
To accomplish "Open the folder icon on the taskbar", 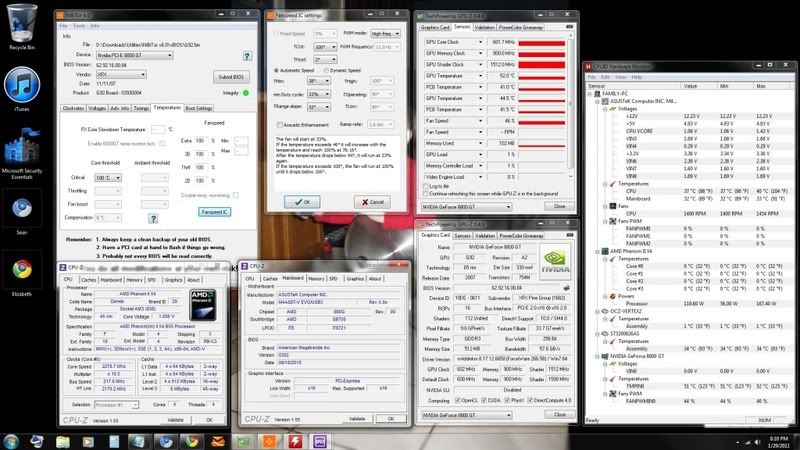I will click(x=62, y=441).
